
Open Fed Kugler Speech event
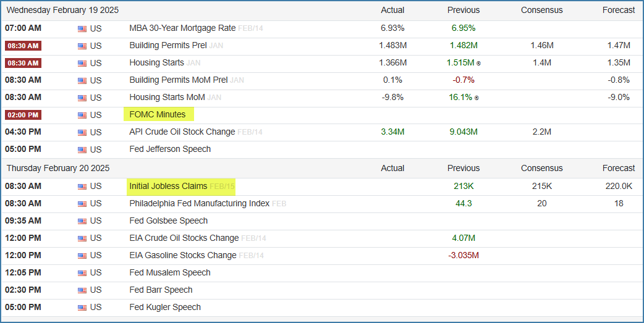pyautogui.click(x=165, y=307)
